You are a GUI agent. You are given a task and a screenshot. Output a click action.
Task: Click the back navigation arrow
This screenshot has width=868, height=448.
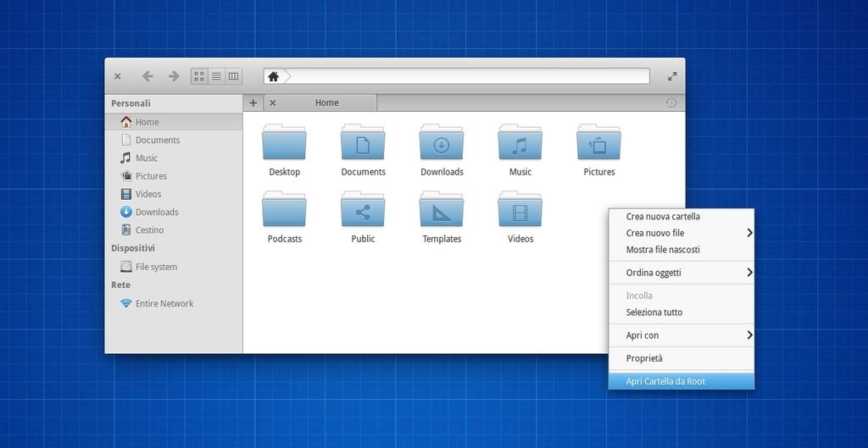[147, 76]
